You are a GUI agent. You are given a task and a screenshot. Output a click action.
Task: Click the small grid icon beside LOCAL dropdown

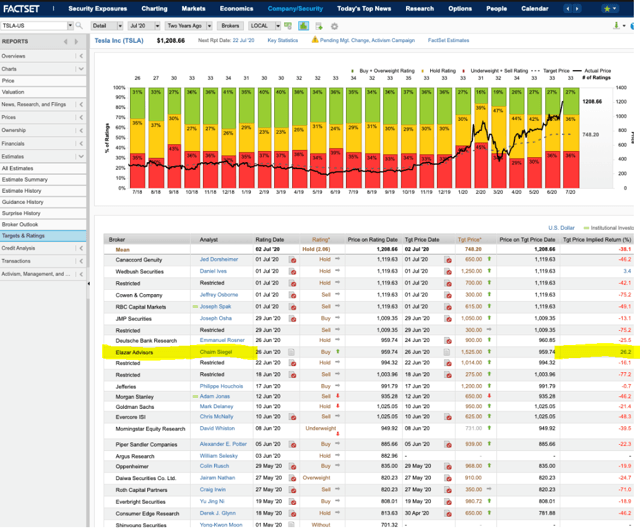288,26
